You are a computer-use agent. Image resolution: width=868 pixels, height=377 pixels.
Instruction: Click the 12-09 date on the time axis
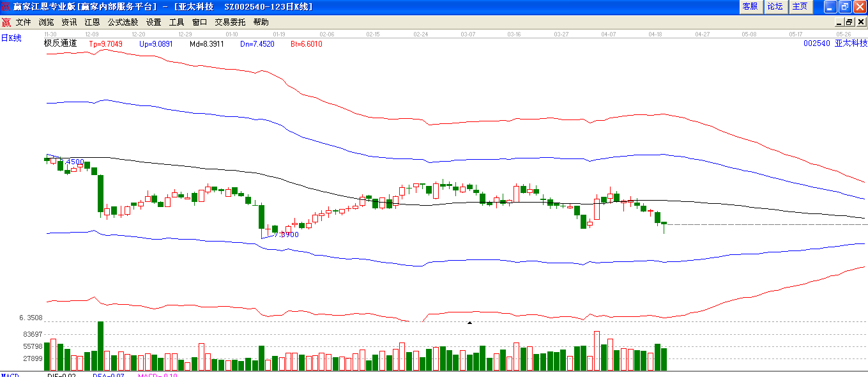pyautogui.click(x=92, y=34)
